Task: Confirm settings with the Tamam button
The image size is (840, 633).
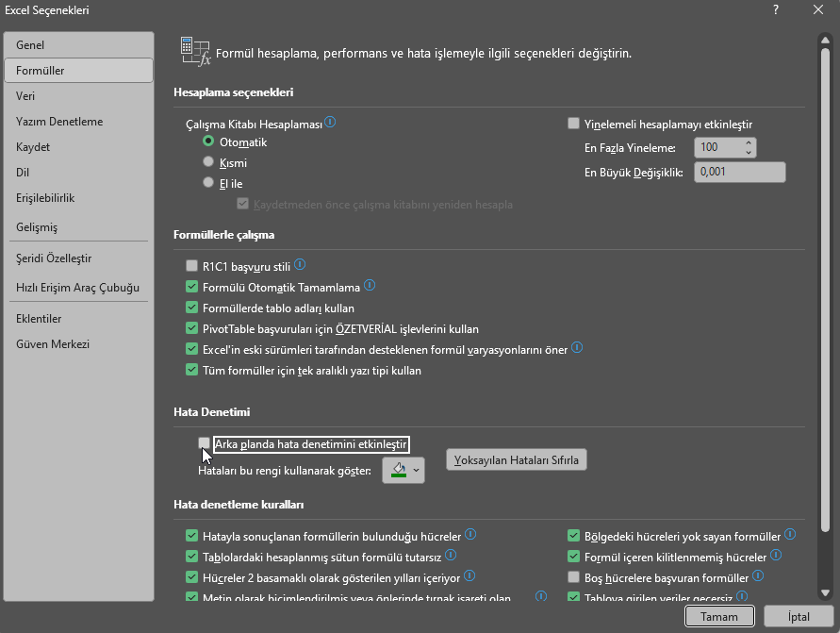Action: coord(719,615)
